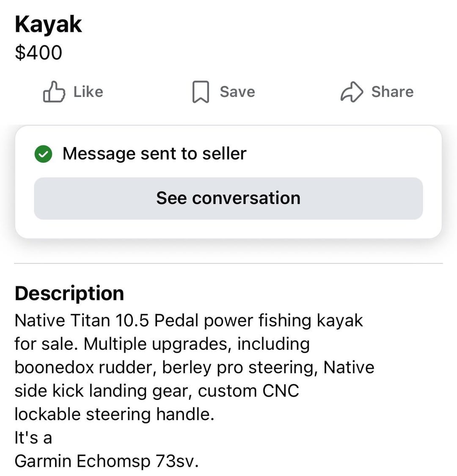Click the green checkmark icon
457x476 pixels.
click(43, 154)
